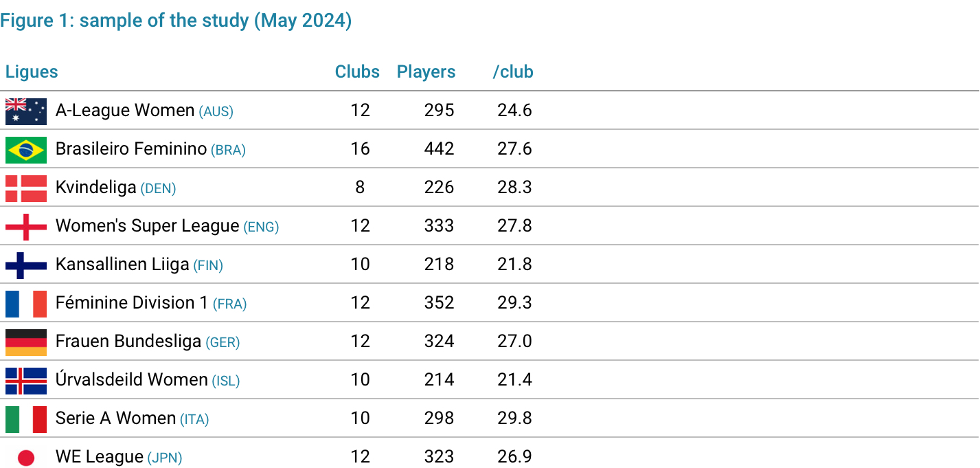Viewport: 980px width, 468px height.
Task: Sort by the Ligues column header
Action: tap(32, 72)
